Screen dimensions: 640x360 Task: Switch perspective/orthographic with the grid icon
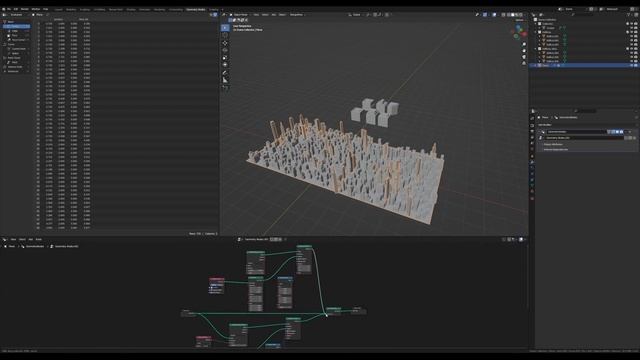[524, 63]
